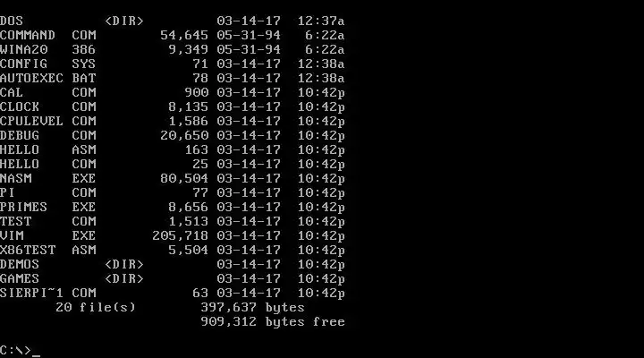Select the CPULEVEL COM file
644x358 pixels.
172,121
